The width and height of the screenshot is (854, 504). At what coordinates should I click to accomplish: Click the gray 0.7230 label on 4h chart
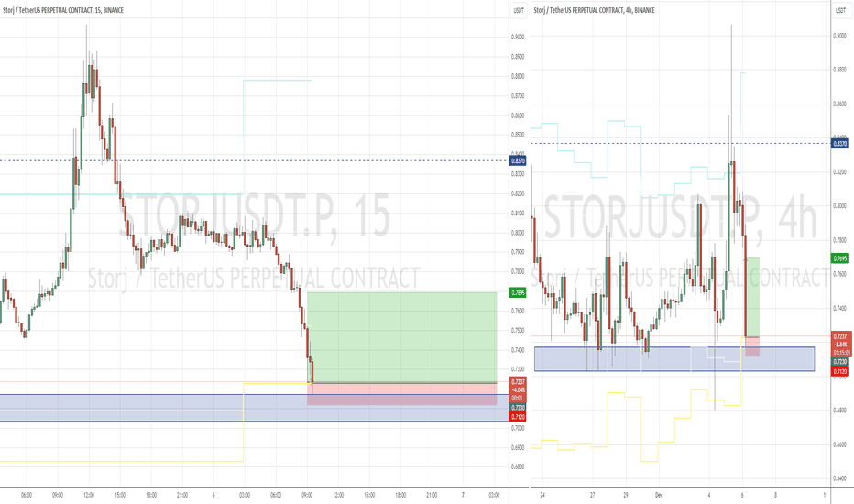click(840, 362)
